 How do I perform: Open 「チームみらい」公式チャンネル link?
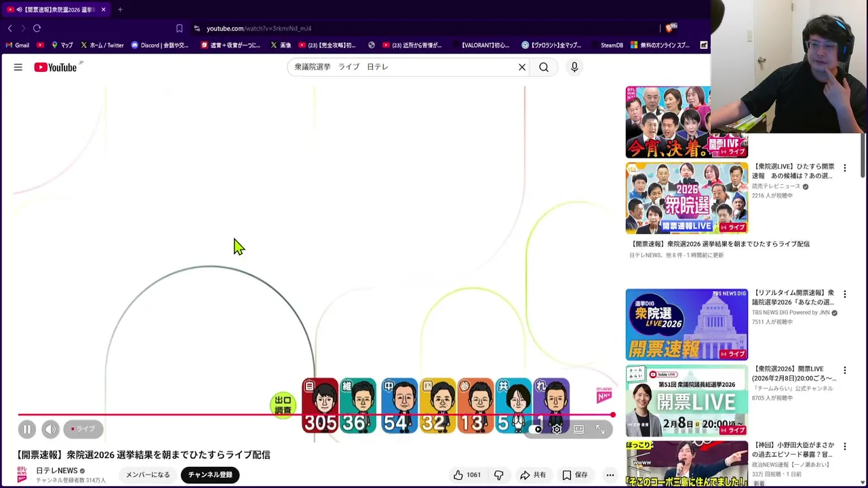coord(792,388)
